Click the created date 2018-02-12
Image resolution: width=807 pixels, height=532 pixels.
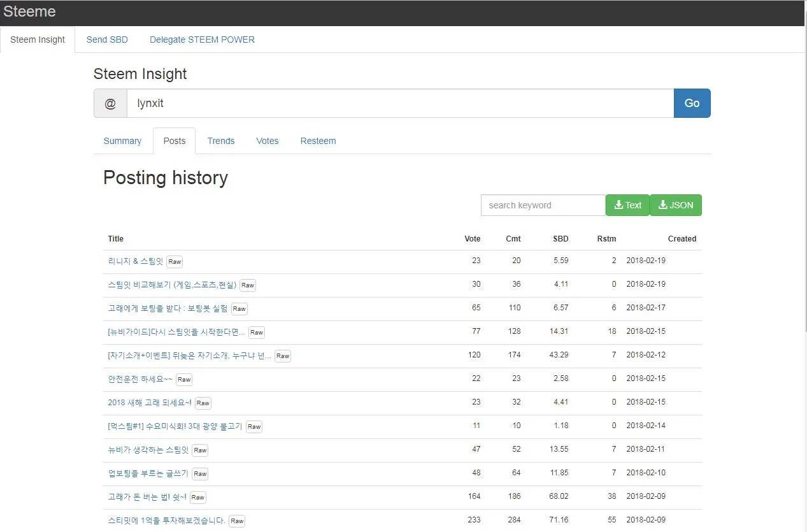coord(646,355)
